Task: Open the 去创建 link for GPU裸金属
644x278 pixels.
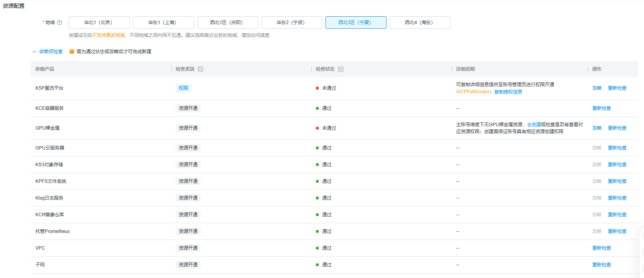Action: (534, 125)
